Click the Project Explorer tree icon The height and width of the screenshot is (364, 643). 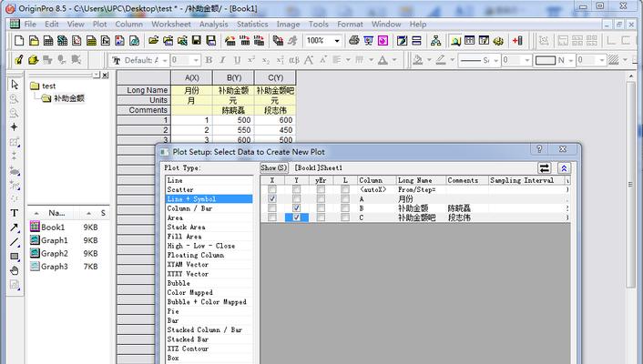point(436,41)
